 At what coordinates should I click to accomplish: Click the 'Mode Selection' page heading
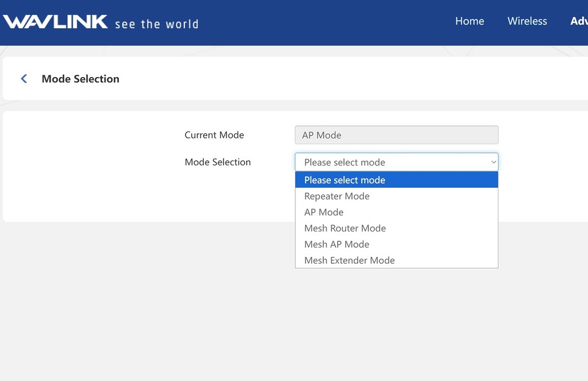tap(80, 79)
